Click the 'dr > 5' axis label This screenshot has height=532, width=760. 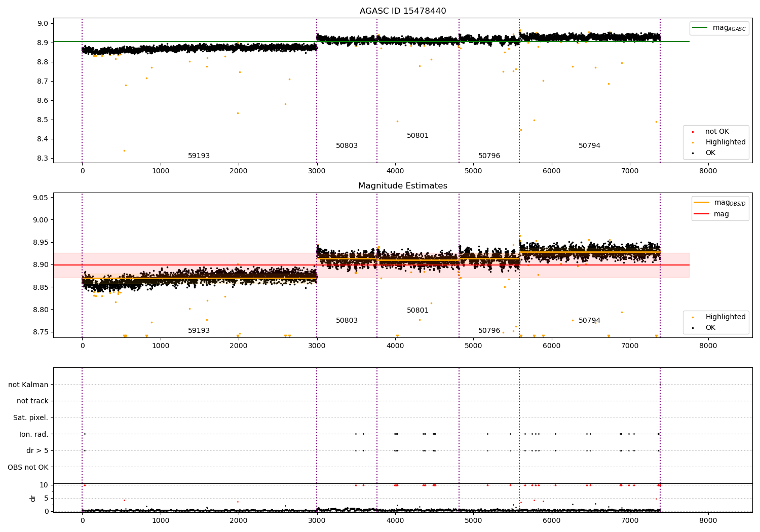[x=37, y=451]
